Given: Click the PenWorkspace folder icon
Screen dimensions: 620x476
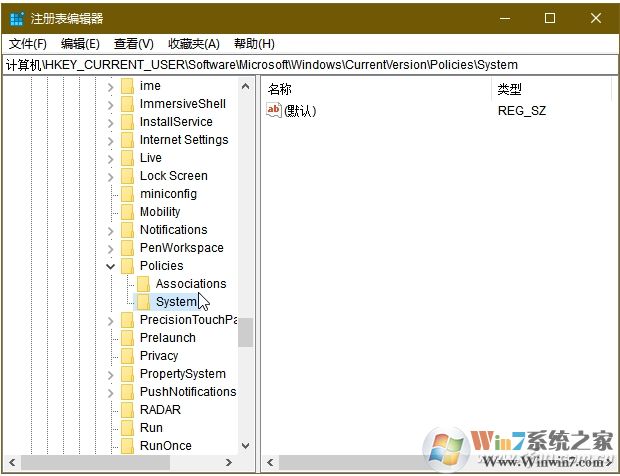Looking at the screenshot, I should (x=127, y=248).
